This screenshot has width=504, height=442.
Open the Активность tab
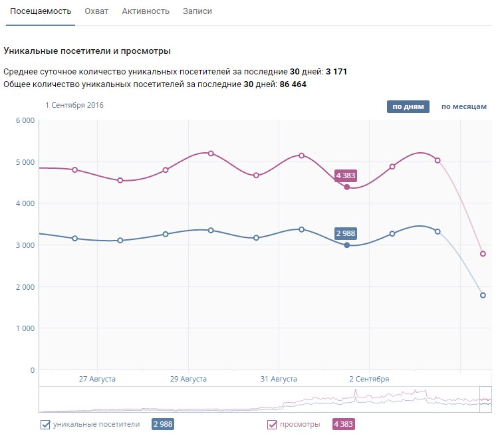tap(146, 12)
